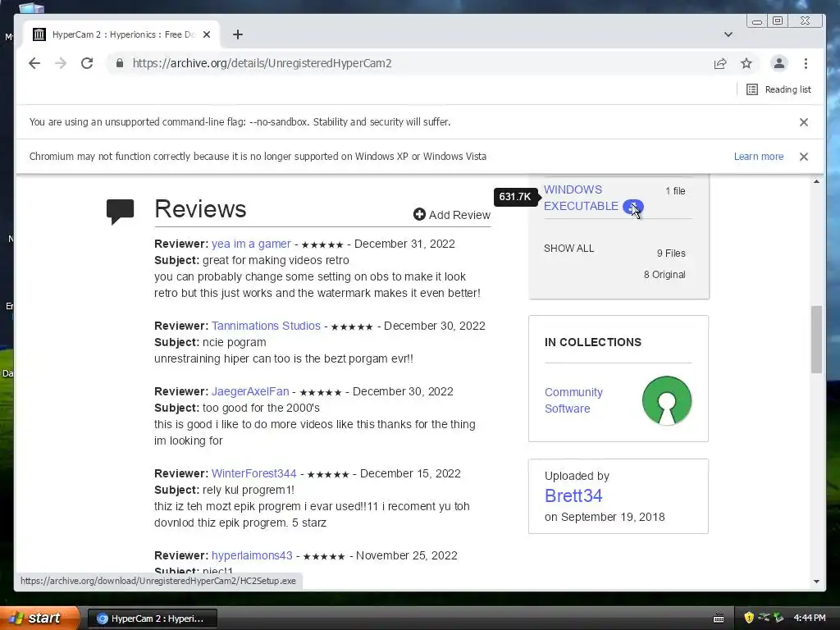Dismiss the no-sandbox warning bar
Screen dimensions: 840x630
(804, 122)
